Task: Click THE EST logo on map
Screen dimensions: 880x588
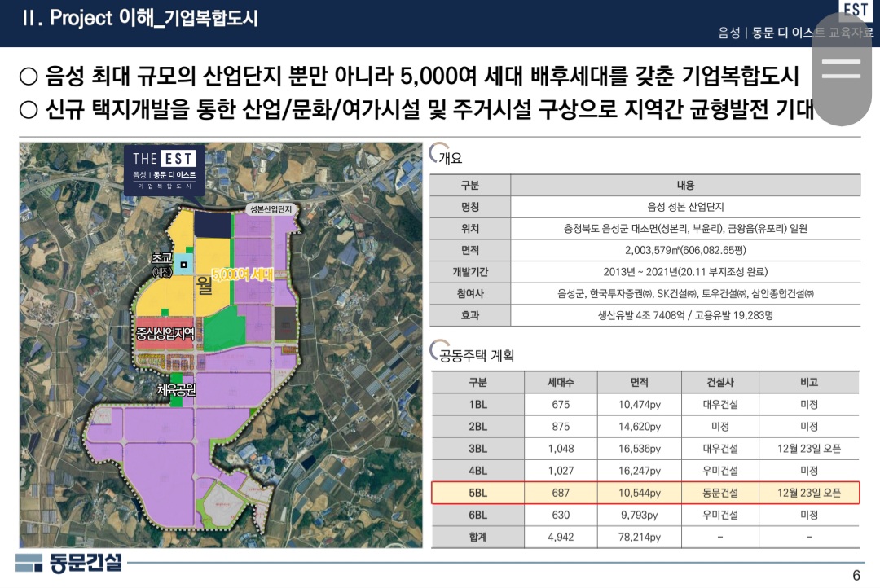Action: (164, 170)
